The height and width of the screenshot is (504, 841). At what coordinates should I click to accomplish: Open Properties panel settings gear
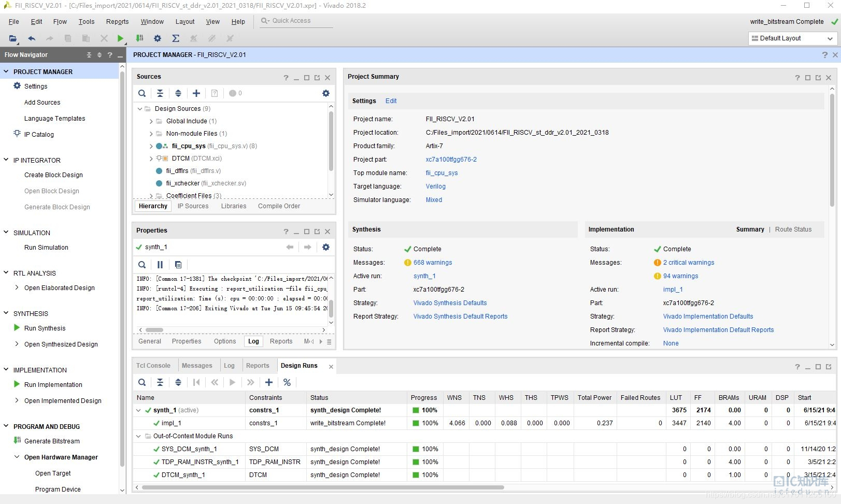click(326, 247)
